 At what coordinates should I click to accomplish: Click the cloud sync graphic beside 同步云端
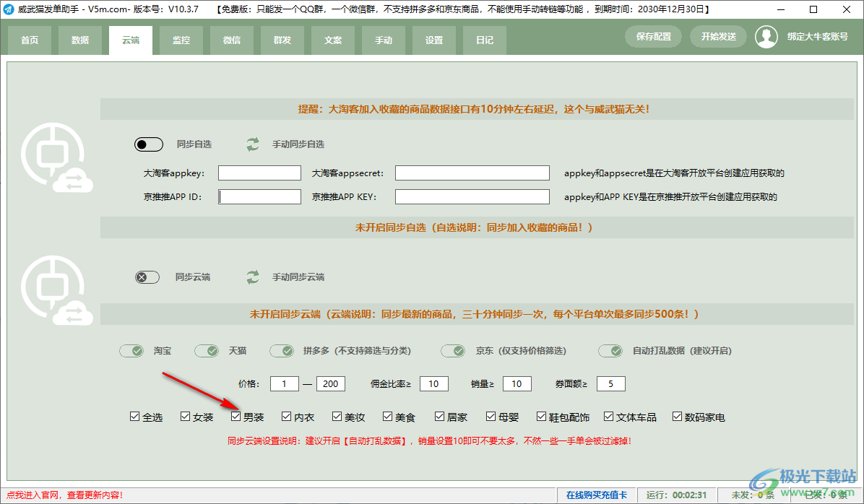pyautogui.click(x=56, y=290)
